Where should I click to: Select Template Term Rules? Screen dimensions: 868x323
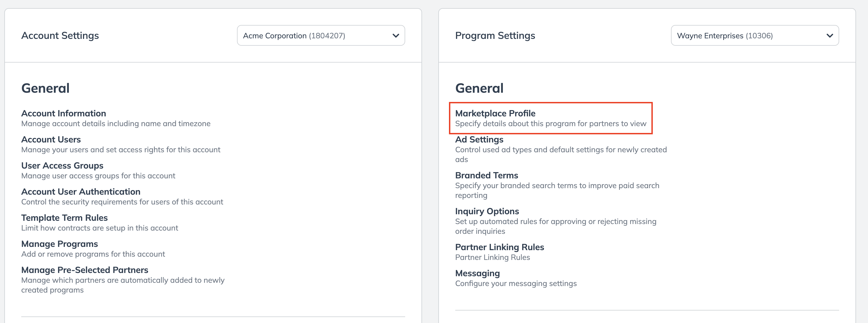(64, 218)
